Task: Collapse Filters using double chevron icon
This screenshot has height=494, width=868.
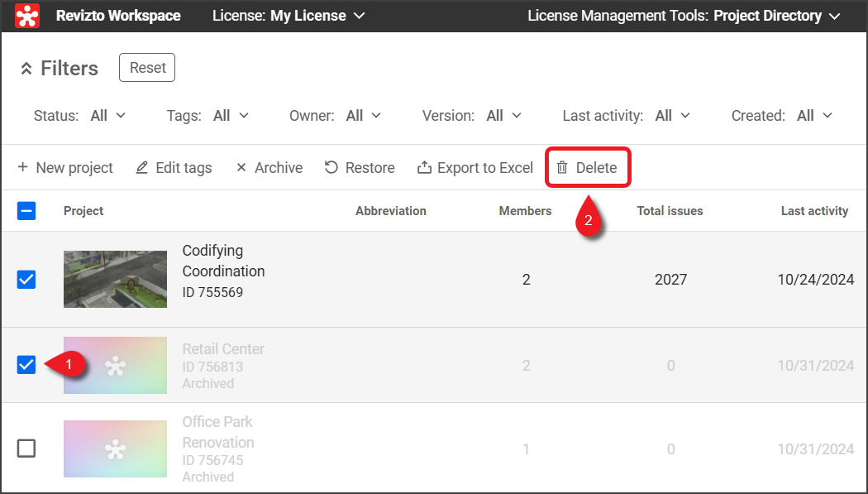Action: coord(26,69)
